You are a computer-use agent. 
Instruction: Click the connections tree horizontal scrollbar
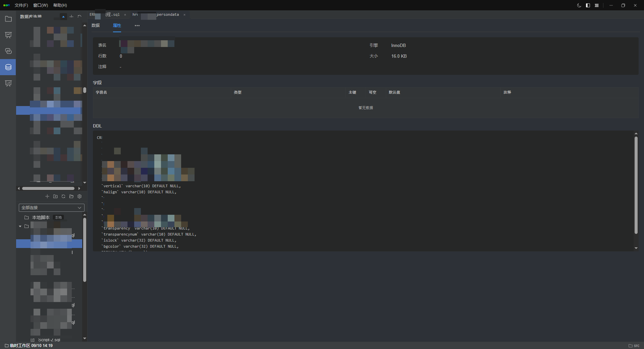click(48, 189)
